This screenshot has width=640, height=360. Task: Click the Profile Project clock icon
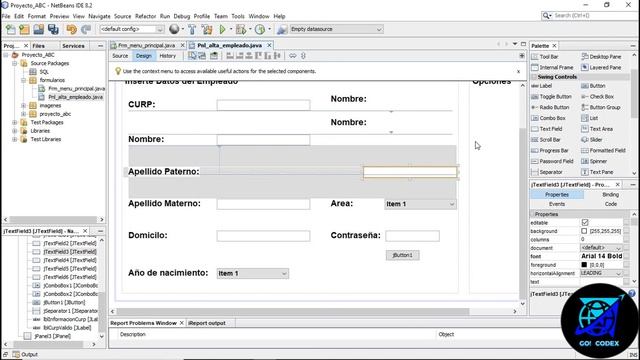click(x=260, y=29)
